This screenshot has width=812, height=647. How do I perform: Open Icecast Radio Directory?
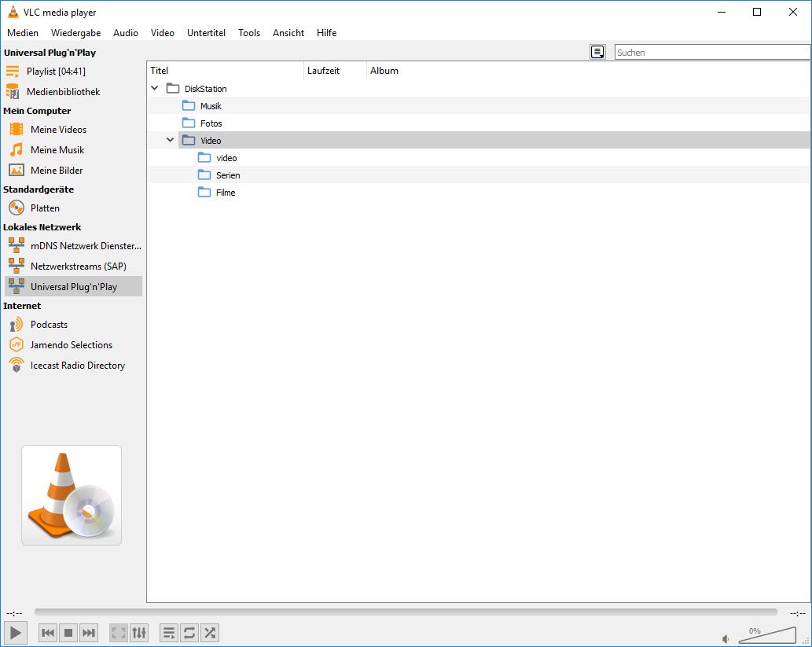pos(73,366)
